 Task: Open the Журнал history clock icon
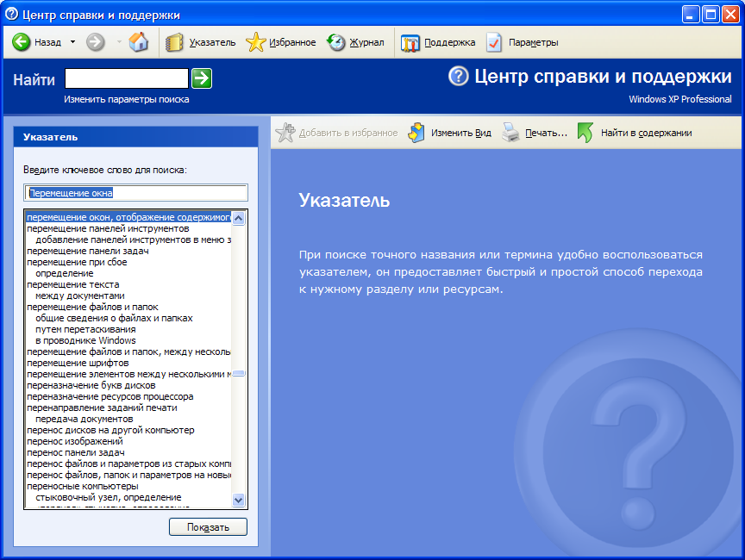point(336,42)
